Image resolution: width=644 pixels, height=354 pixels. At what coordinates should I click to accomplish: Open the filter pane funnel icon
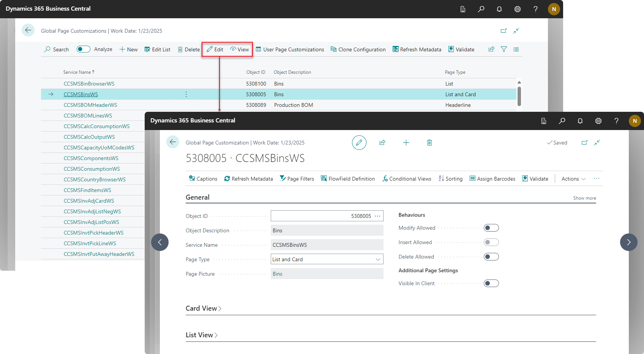tap(504, 49)
